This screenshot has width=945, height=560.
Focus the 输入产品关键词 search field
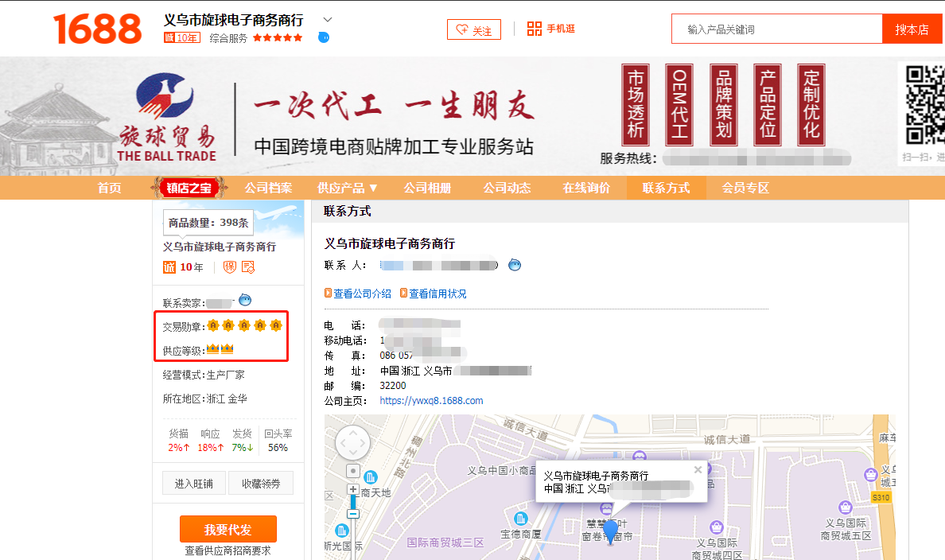[x=777, y=29]
